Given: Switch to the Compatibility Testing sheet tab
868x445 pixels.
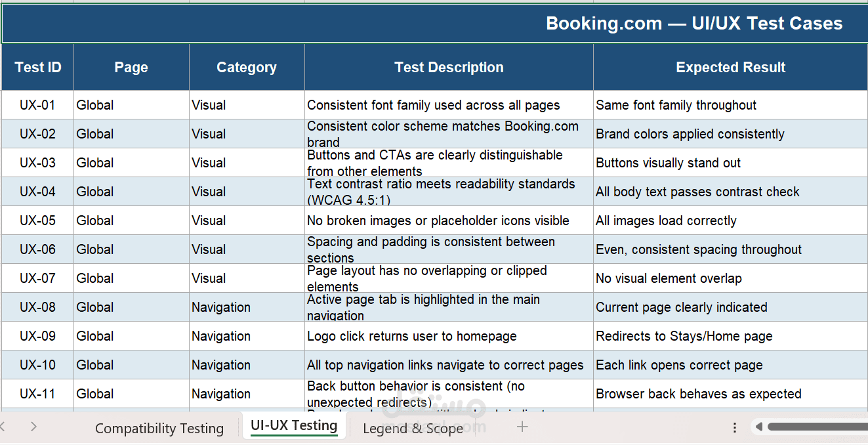Looking at the screenshot, I should (x=159, y=428).
